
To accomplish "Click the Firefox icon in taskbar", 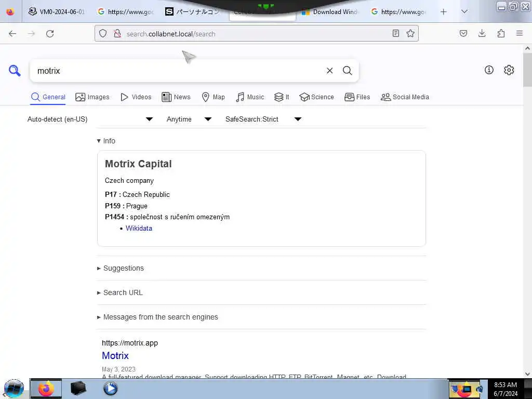I will pyautogui.click(x=46, y=389).
